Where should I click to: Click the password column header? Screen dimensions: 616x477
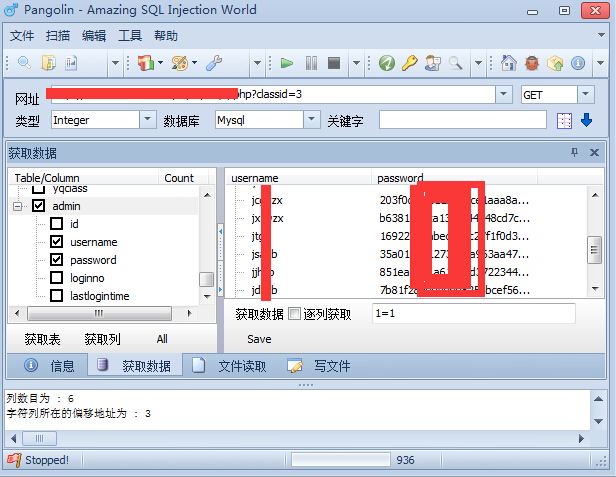(x=454, y=178)
